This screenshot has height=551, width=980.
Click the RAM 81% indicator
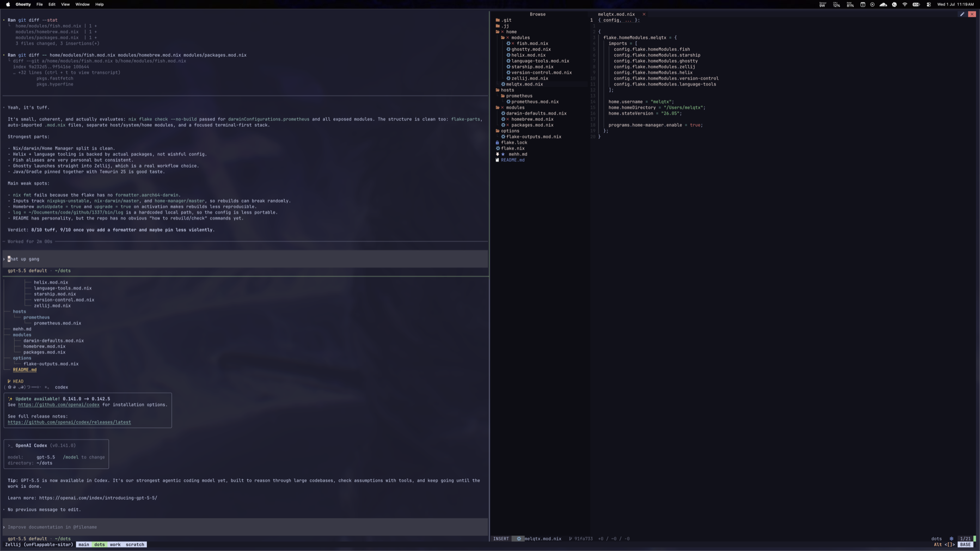click(x=850, y=4)
